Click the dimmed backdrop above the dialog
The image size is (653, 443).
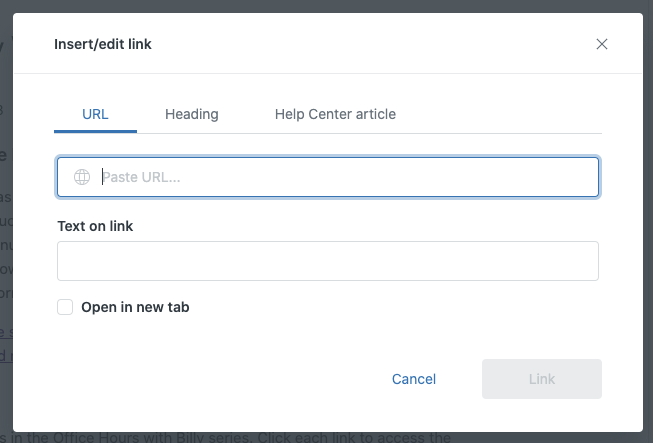[x=326, y=6]
